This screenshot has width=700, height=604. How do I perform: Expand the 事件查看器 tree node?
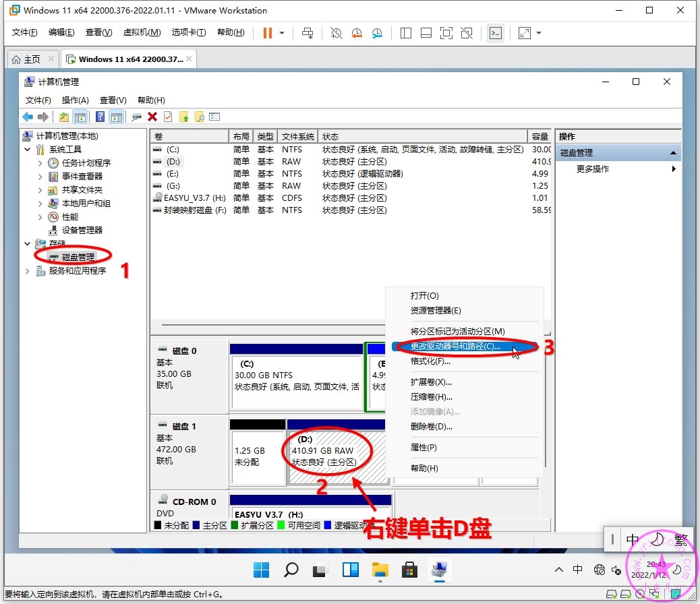(40, 177)
